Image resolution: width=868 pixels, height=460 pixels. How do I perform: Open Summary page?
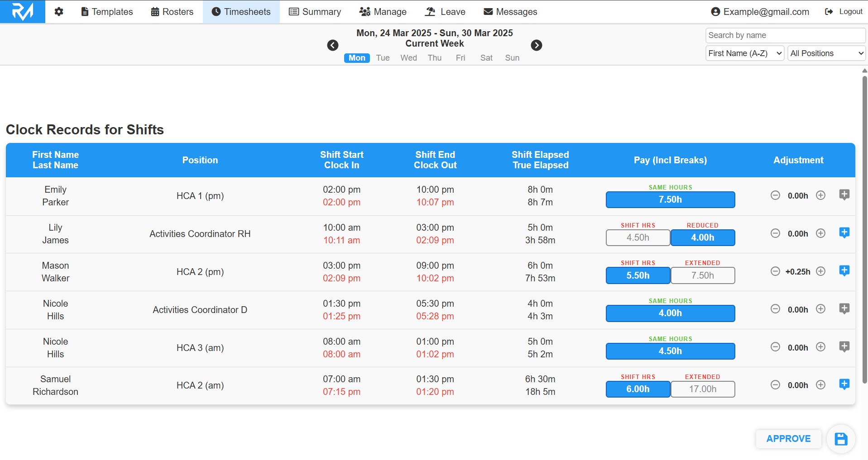(x=315, y=12)
